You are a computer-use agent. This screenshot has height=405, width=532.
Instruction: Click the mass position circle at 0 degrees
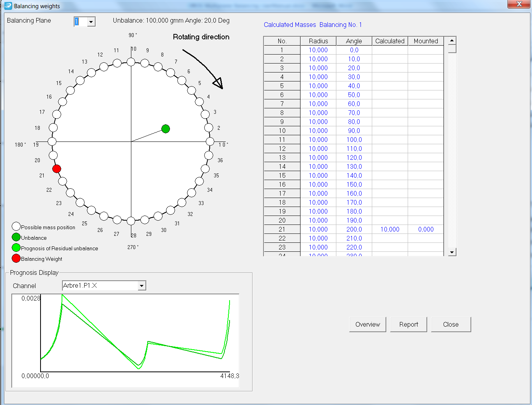210,141
